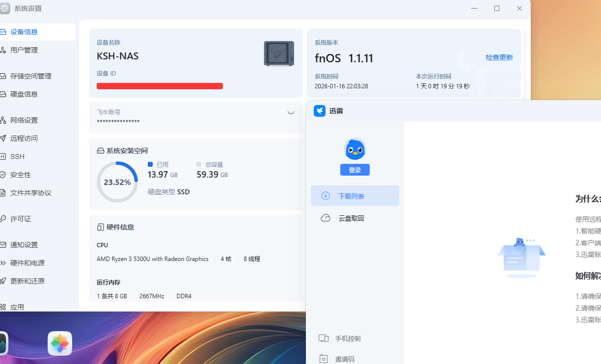Click the 更新和还原 sidebar icon
The height and width of the screenshot is (364, 601).
point(2,281)
